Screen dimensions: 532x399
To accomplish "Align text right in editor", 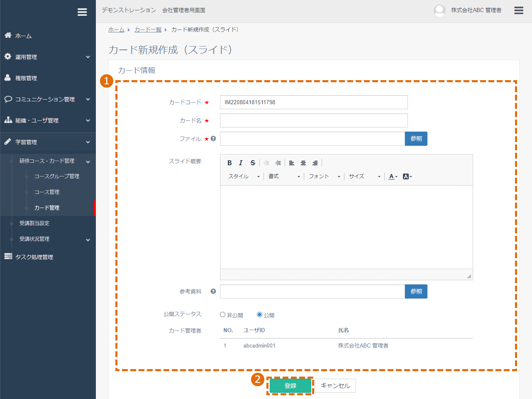I will click(x=315, y=163).
